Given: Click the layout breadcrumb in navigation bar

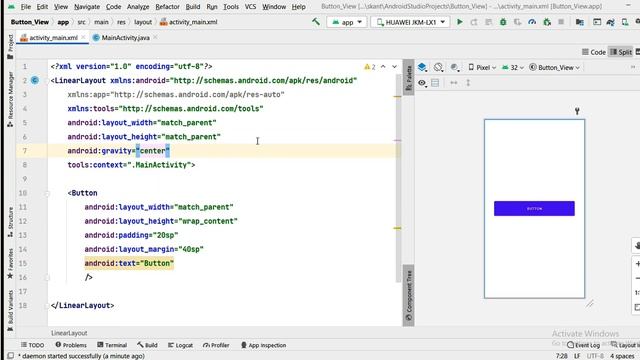Looking at the screenshot, I should (143, 22).
